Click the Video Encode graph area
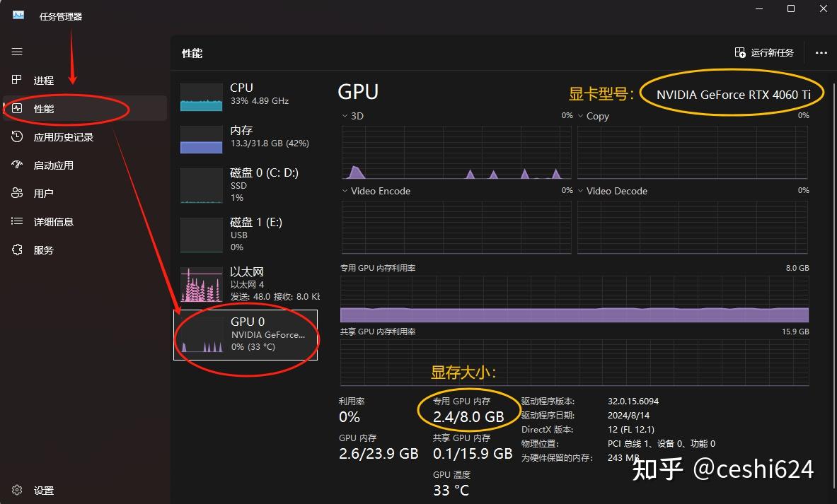 456,227
